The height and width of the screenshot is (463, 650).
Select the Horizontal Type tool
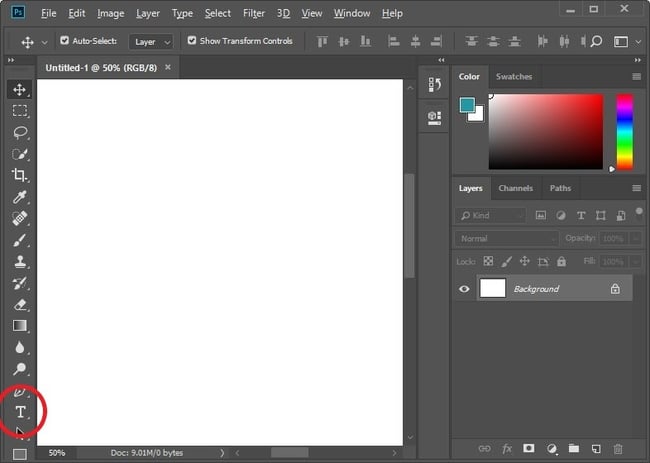(x=19, y=412)
